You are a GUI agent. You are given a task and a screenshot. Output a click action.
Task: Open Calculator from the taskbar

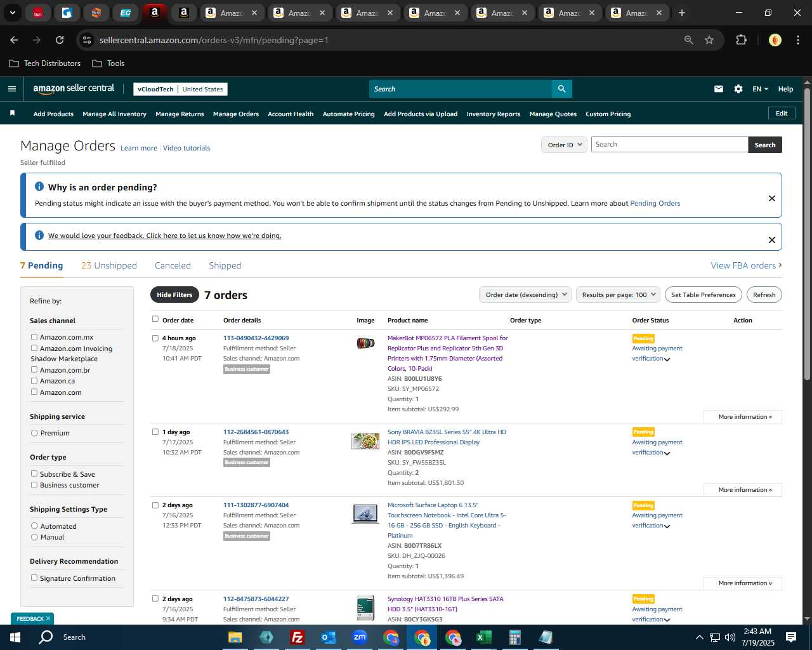click(x=514, y=637)
